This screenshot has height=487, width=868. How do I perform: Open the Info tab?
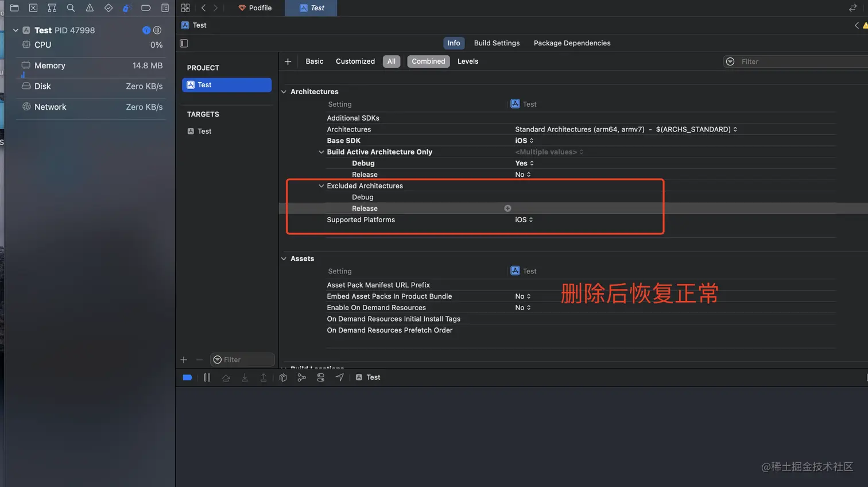(x=454, y=43)
